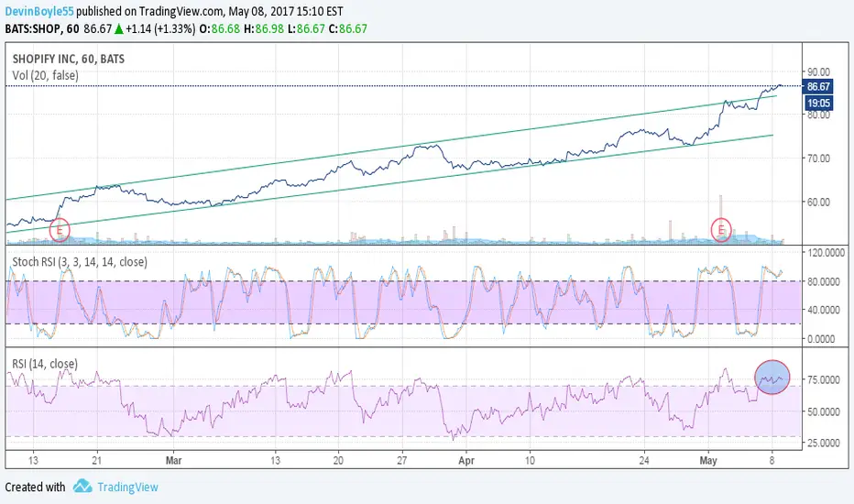Click the +1.14 (+1.33%) change value
This screenshot has width=854, height=504.
[x=160, y=29]
